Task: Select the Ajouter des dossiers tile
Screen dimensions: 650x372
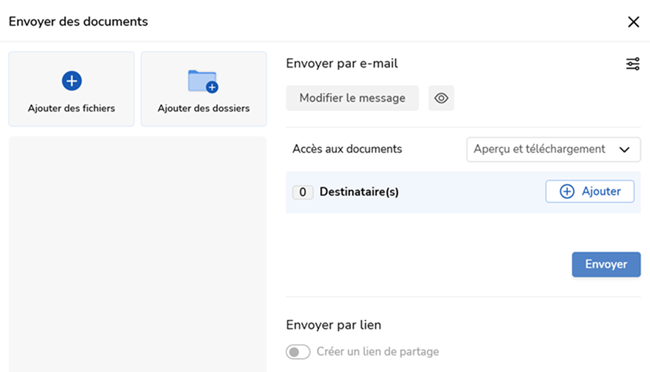Action: [x=204, y=89]
